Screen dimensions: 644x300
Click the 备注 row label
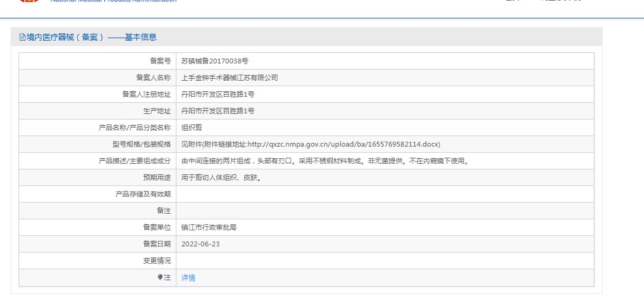[164, 211]
